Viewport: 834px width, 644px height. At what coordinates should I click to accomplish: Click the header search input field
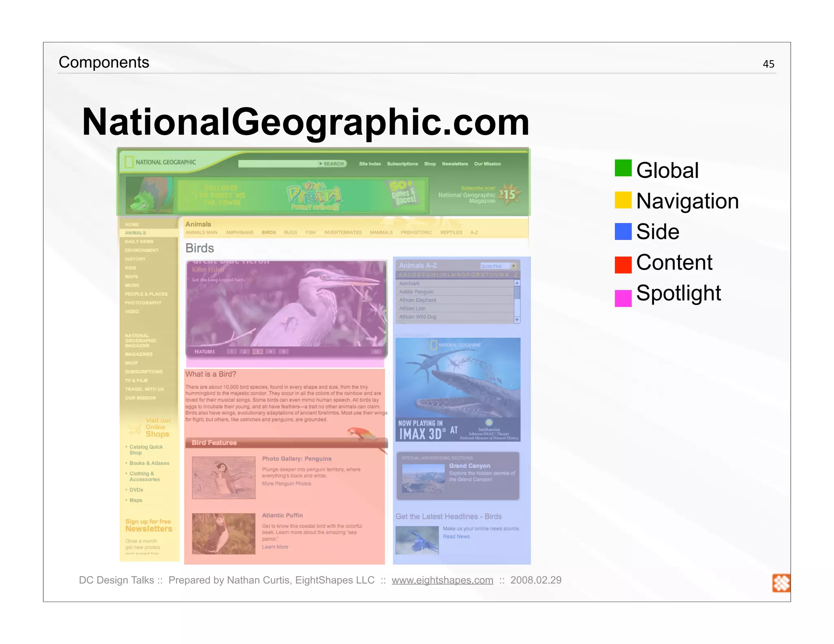pyautogui.click(x=278, y=164)
